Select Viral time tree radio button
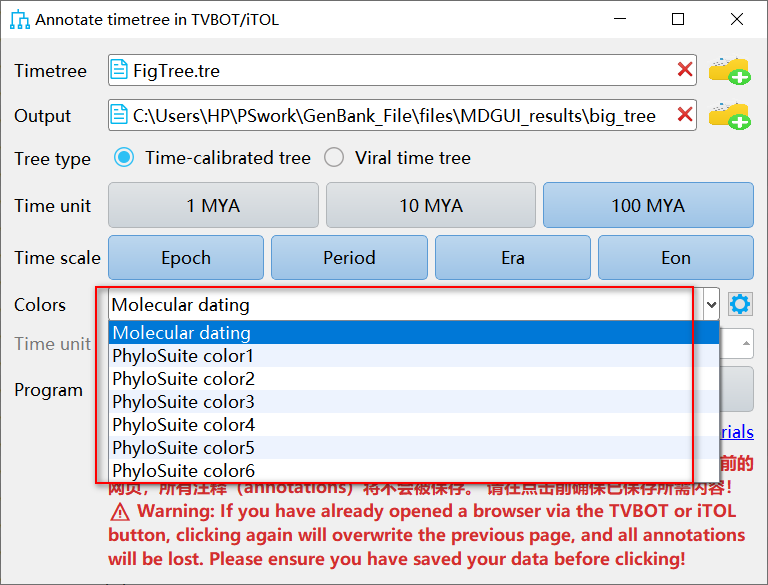The width and height of the screenshot is (768, 585). click(x=334, y=158)
